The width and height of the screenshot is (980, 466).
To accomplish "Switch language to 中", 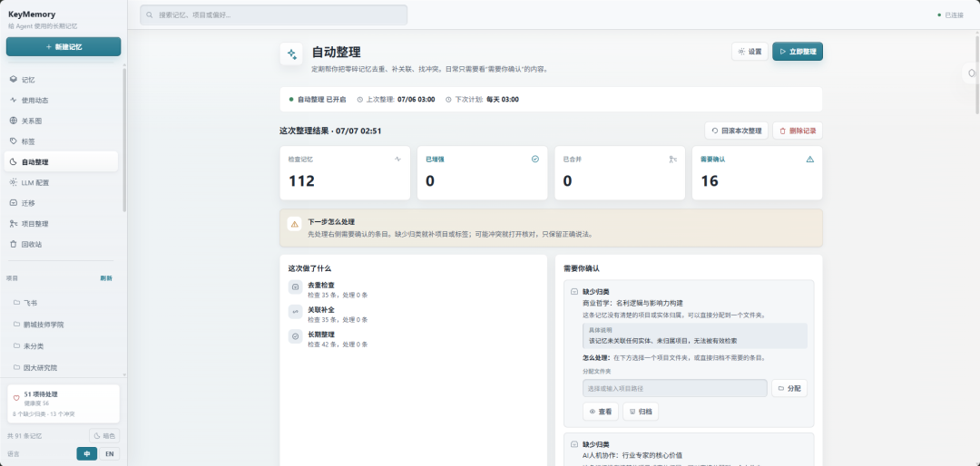I will [x=87, y=454].
